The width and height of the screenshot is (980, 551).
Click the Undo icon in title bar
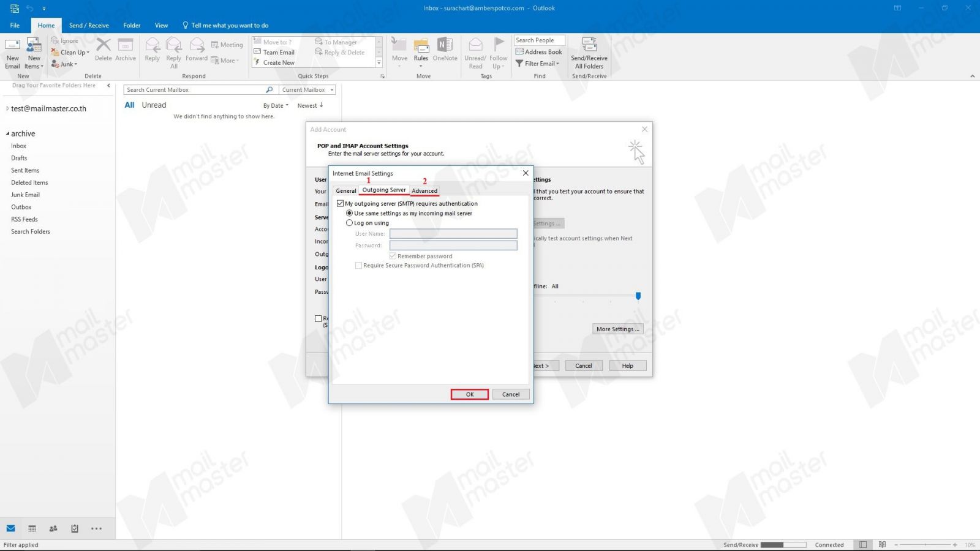[x=29, y=9]
